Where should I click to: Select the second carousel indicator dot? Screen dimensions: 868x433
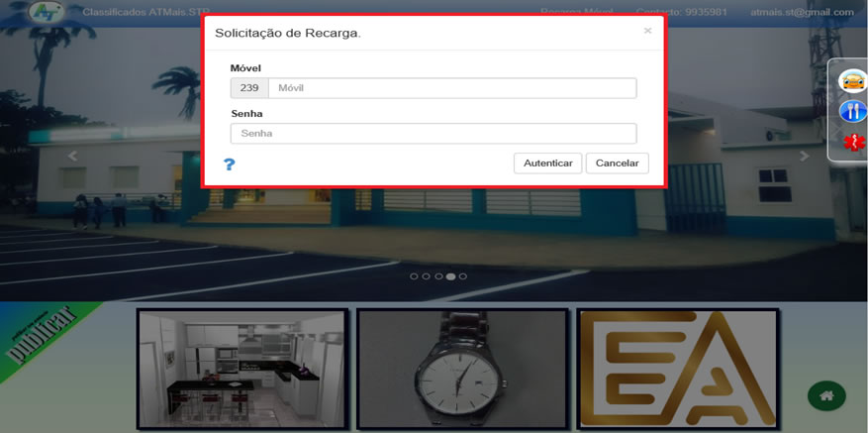tap(427, 276)
